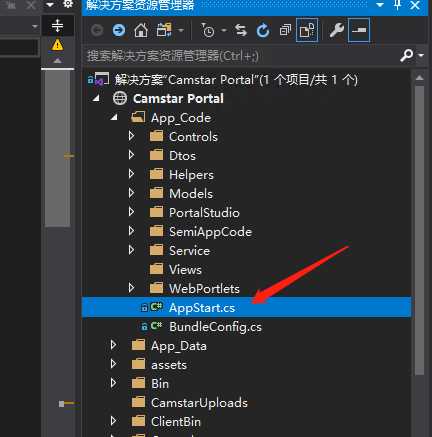Click the settings gear icon at top

(68, 4)
